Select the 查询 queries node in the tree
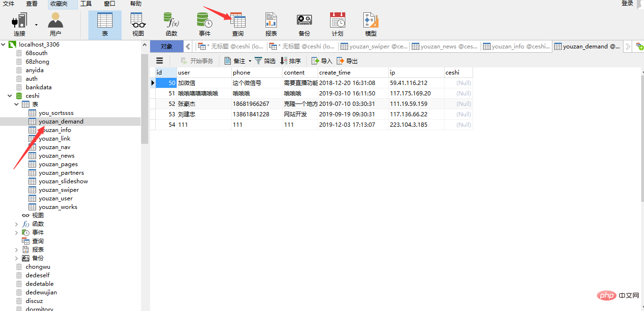Screen dimensions: 644x311 click(38, 241)
